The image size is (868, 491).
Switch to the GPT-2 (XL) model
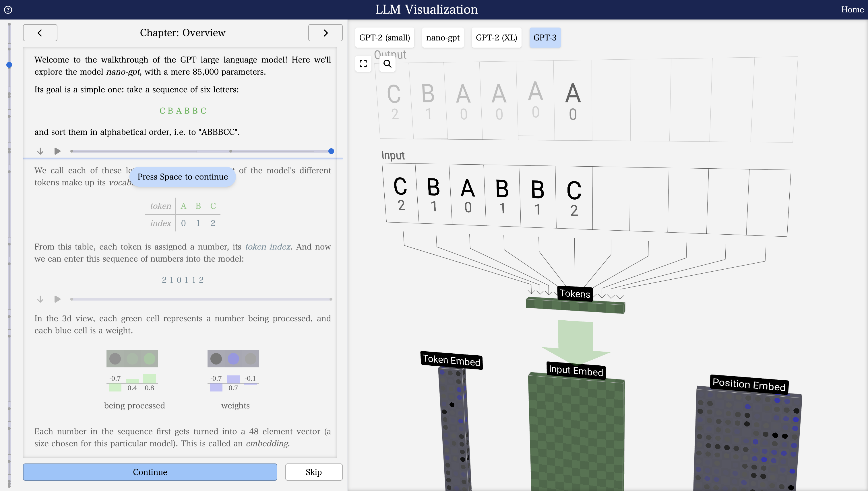(496, 38)
